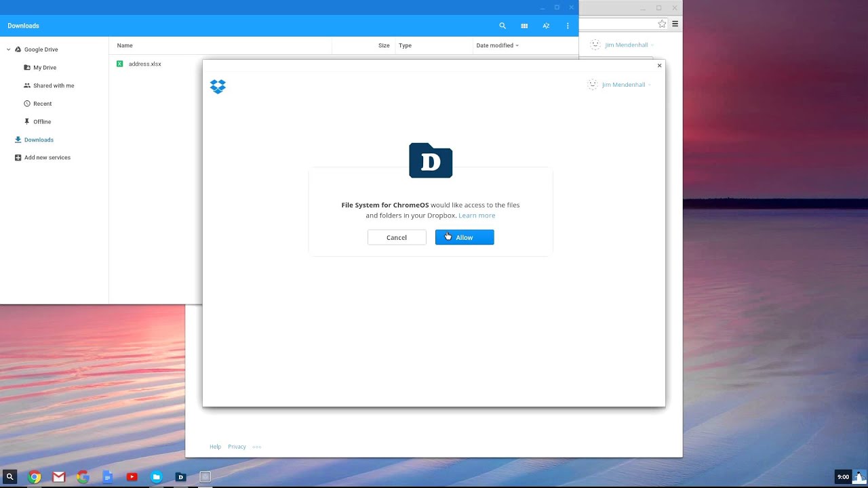Click the Allow button in Dropbox dialog

[465, 237]
